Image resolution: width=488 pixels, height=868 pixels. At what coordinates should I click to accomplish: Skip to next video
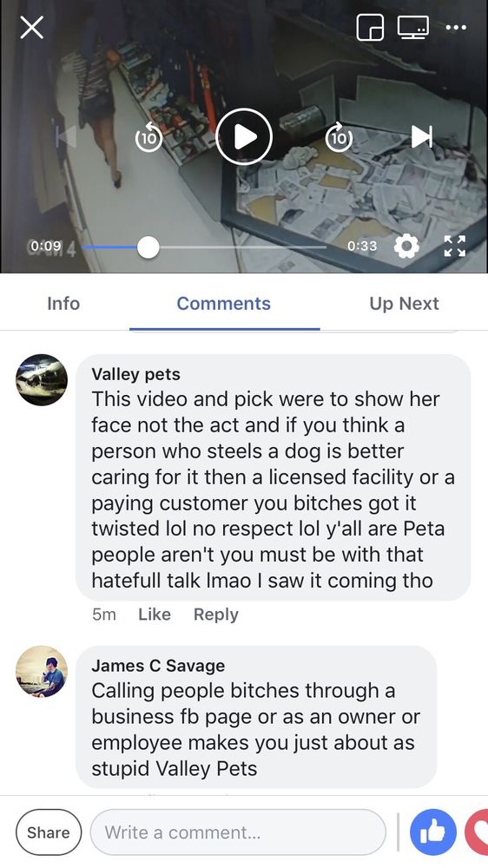point(421,136)
